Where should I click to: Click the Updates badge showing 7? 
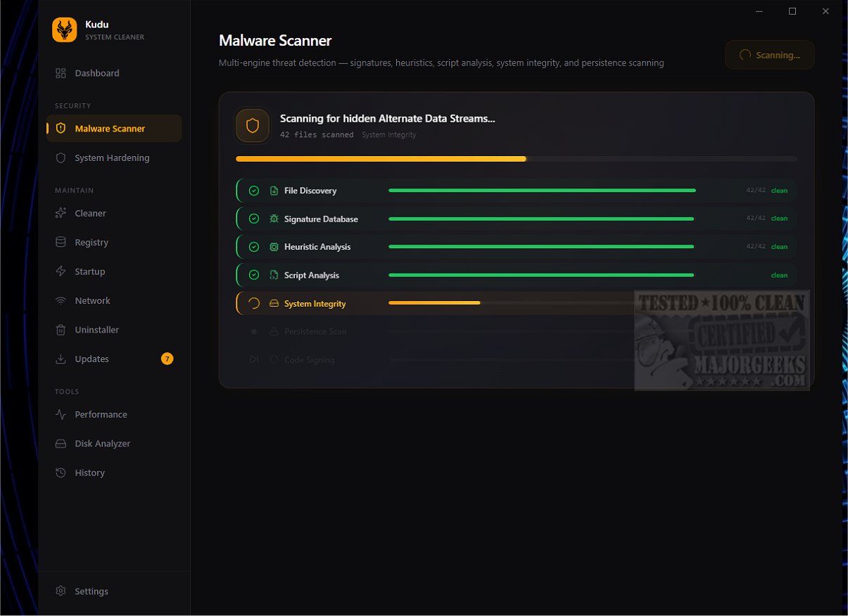167,359
